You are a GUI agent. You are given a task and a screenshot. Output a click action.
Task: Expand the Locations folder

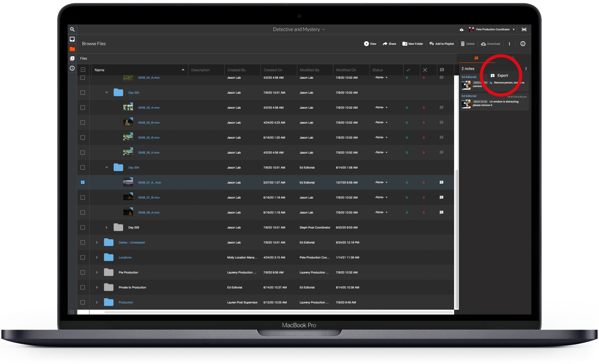pos(97,257)
